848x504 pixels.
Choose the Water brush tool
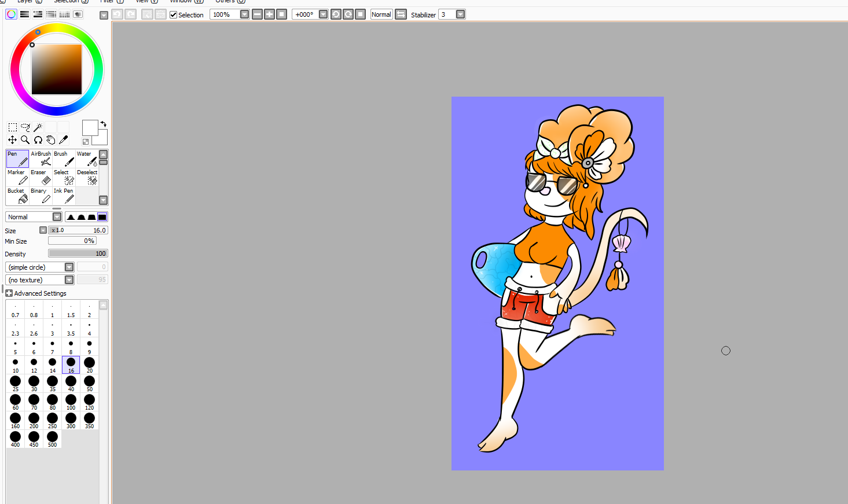tap(87, 159)
